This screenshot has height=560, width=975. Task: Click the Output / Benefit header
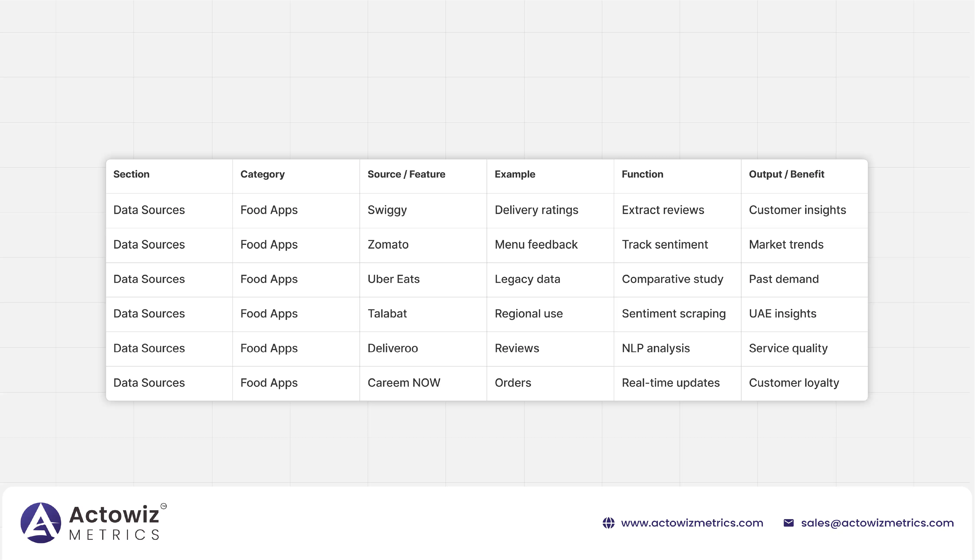(x=786, y=174)
